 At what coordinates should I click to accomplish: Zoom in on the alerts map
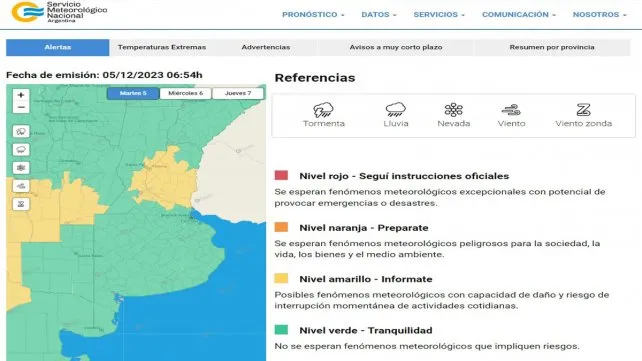pos(21,95)
